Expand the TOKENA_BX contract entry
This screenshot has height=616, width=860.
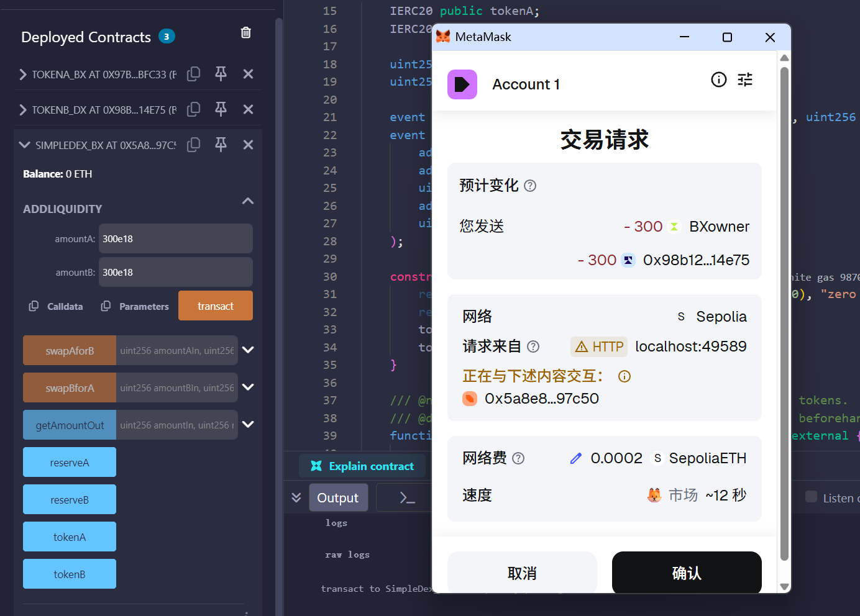[x=23, y=75]
